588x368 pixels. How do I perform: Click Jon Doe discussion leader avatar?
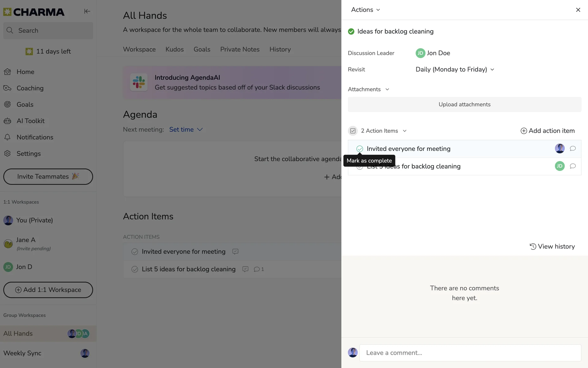pos(420,53)
